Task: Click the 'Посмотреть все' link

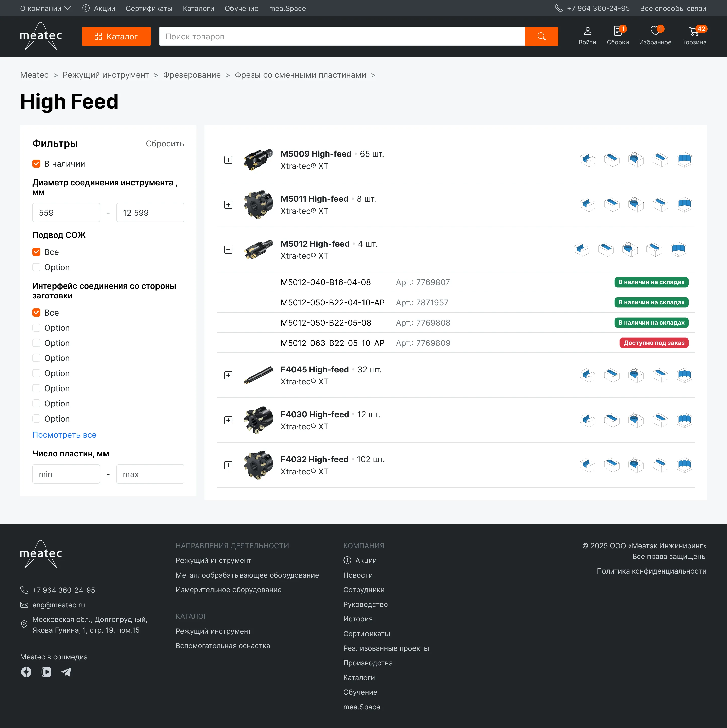Action: coord(64,435)
